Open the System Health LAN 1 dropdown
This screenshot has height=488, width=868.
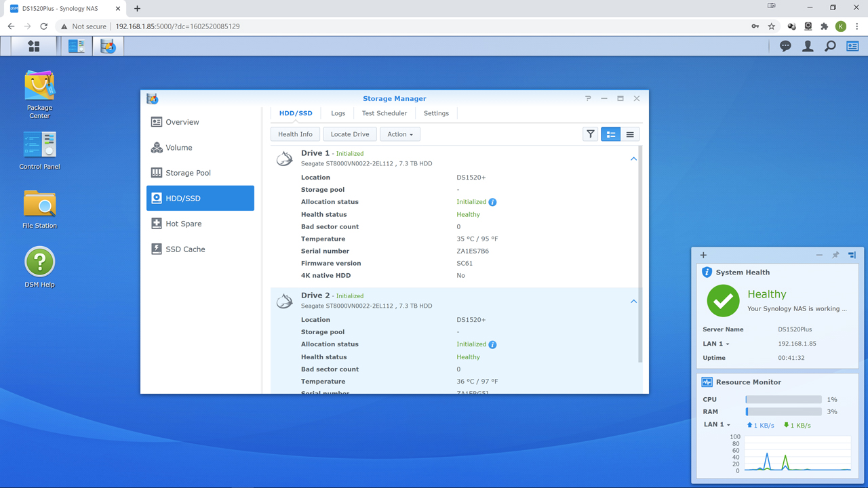tap(717, 344)
